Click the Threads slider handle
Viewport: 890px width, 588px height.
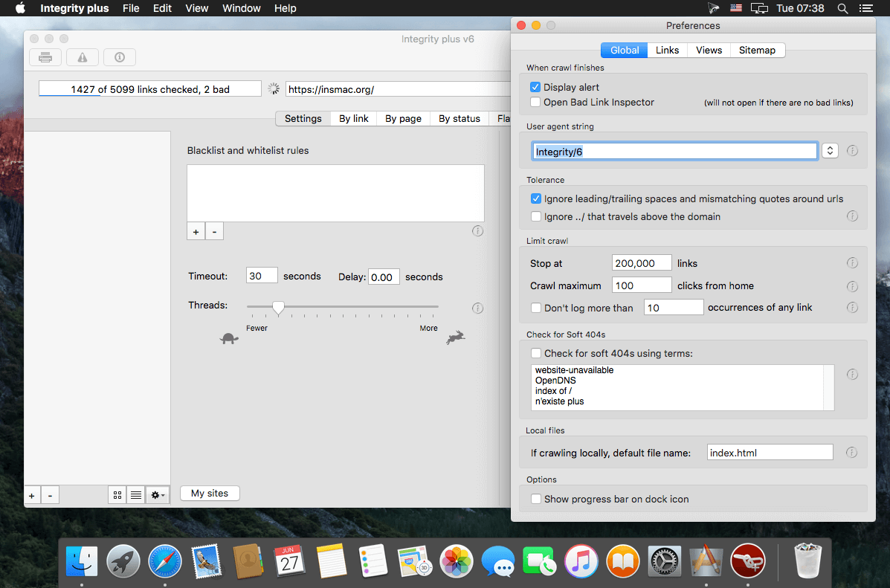tap(278, 308)
